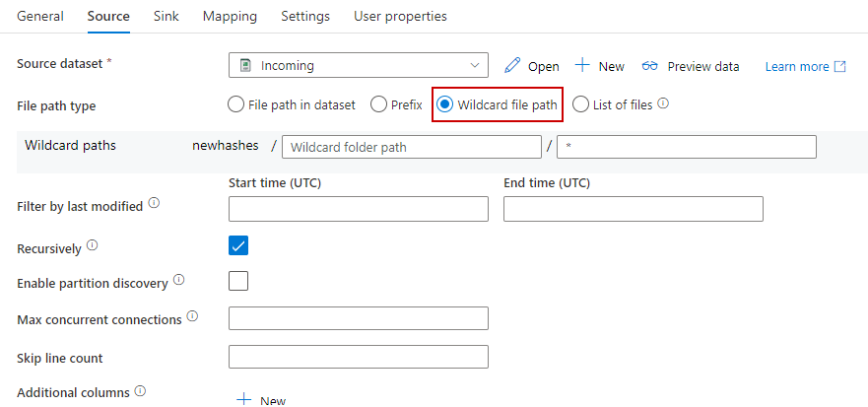Click the pencil Open icon

511,66
